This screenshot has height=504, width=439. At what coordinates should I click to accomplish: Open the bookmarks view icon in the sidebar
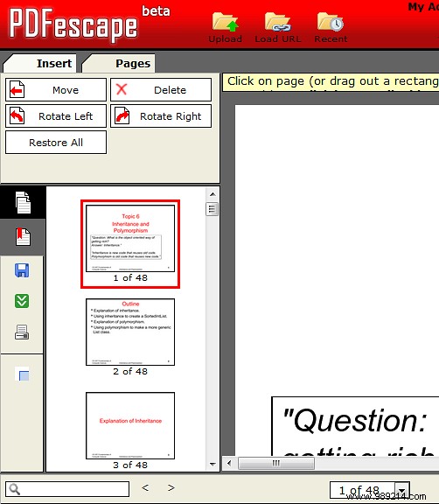[23, 237]
